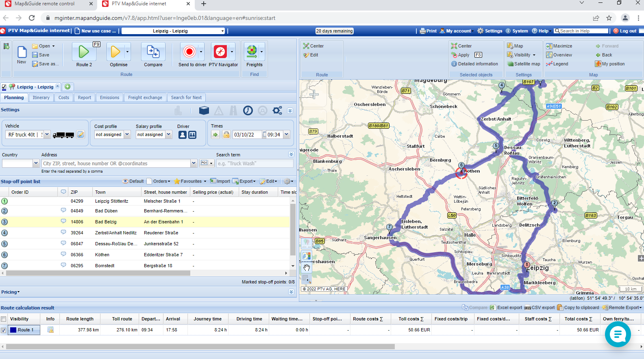
Task: Expand the Cost profile dropdown
Action: click(x=127, y=134)
